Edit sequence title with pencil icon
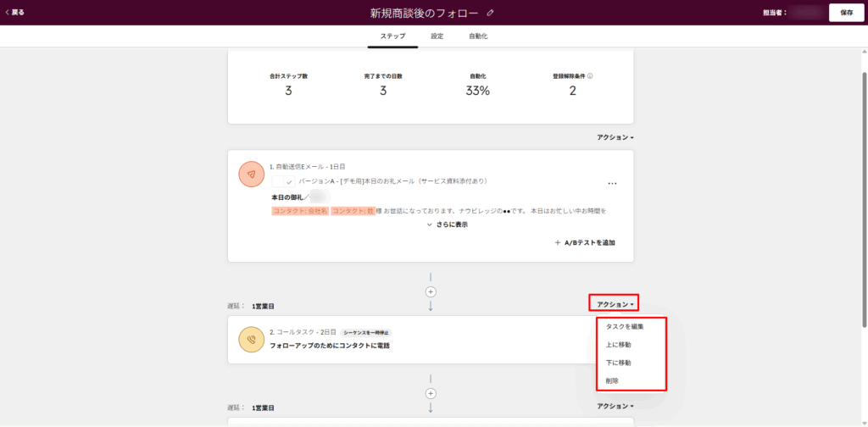This screenshot has width=868, height=427. pyautogui.click(x=491, y=13)
